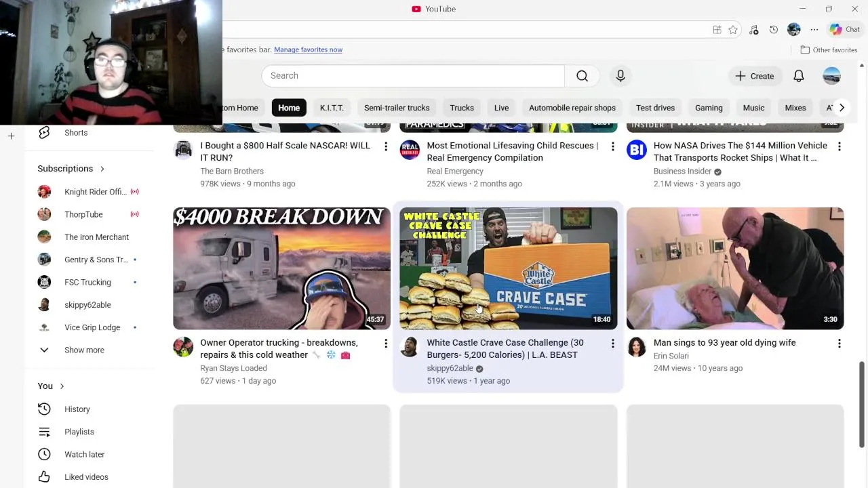The image size is (868, 488).
Task: Open Erin Solari channel name text
Action: [x=671, y=356]
